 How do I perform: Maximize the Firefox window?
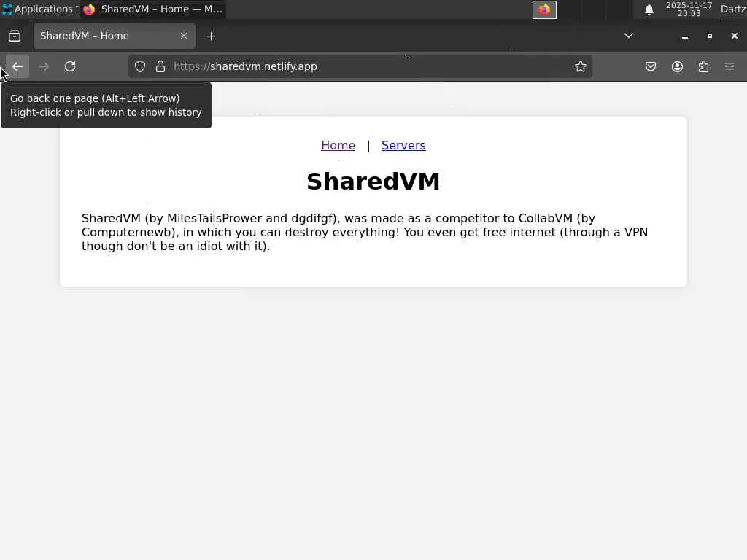pos(709,36)
